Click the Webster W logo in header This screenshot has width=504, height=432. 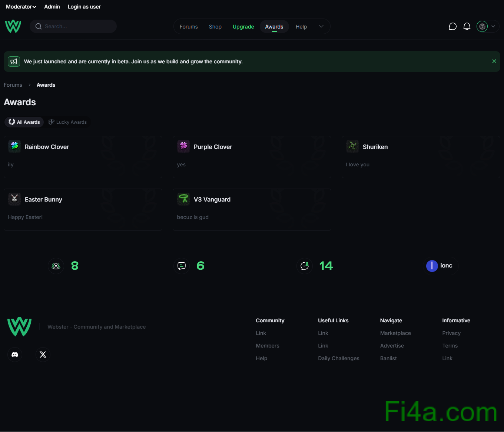pos(13,26)
